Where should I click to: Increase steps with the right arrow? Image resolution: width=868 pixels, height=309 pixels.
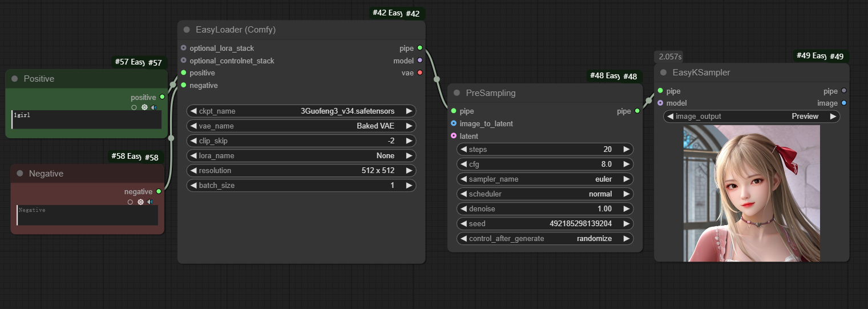click(x=626, y=149)
